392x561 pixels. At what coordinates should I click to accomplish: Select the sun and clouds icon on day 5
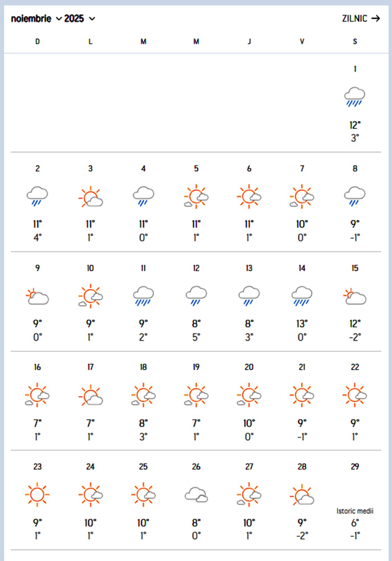pos(196,197)
